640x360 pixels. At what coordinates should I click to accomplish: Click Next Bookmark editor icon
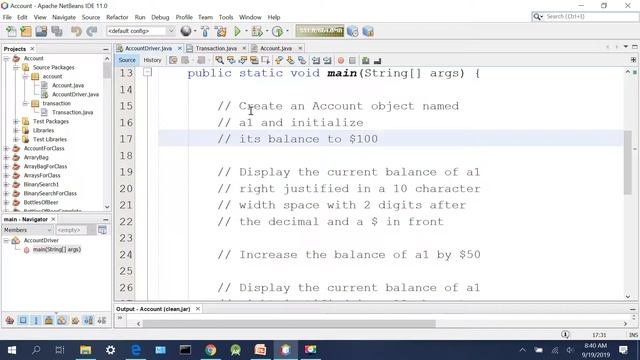pyautogui.click(x=290, y=60)
